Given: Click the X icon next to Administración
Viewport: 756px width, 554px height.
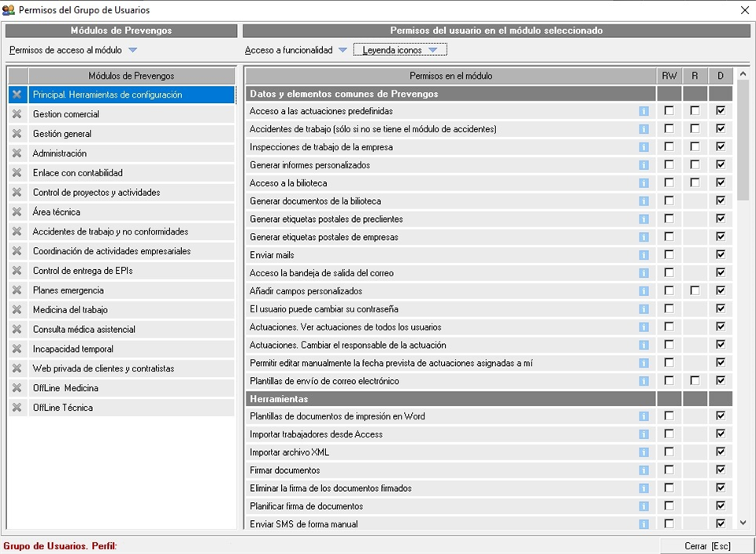Looking at the screenshot, I should coord(17,153).
